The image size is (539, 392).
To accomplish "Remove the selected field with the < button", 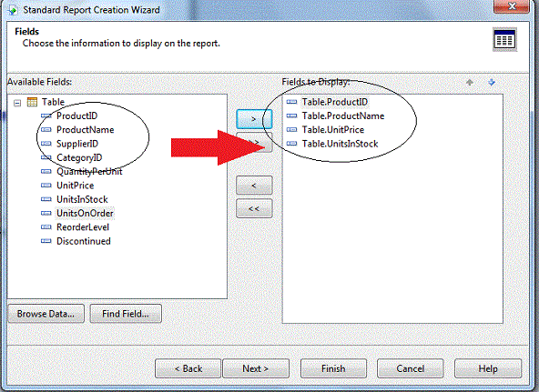I will pos(254,186).
